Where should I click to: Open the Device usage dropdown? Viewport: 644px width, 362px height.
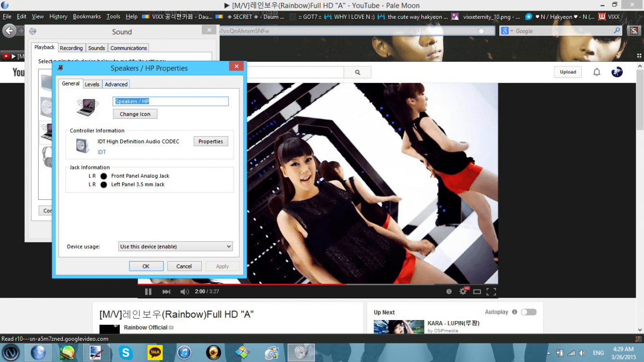[x=175, y=246]
